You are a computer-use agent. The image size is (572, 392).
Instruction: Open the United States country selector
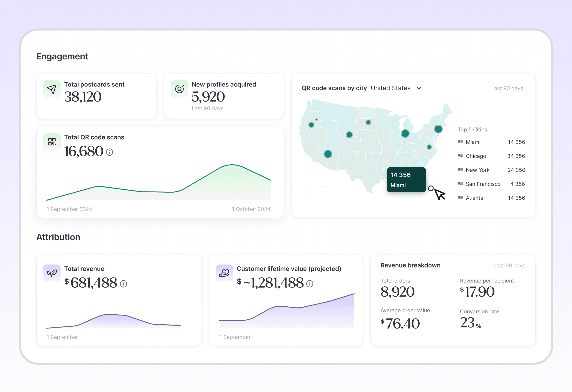(x=391, y=88)
